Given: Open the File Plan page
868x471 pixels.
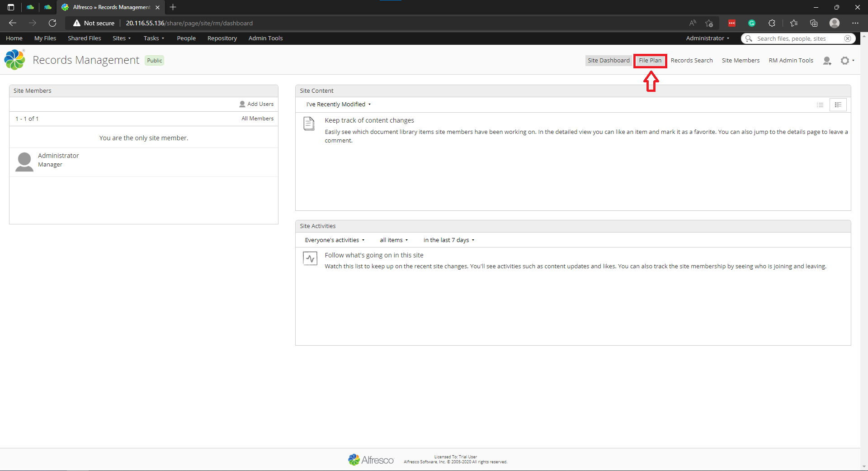Looking at the screenshot, I should click(650, 61).
